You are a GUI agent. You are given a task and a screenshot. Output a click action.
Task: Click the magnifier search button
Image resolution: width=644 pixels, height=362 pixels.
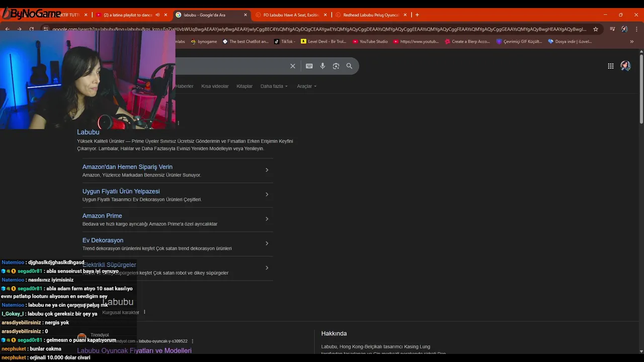tap(349, 66)
